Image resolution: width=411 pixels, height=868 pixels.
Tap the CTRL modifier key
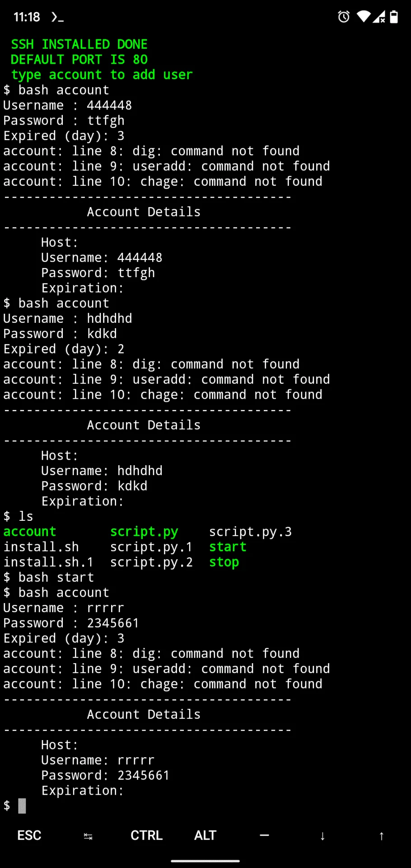147,835
